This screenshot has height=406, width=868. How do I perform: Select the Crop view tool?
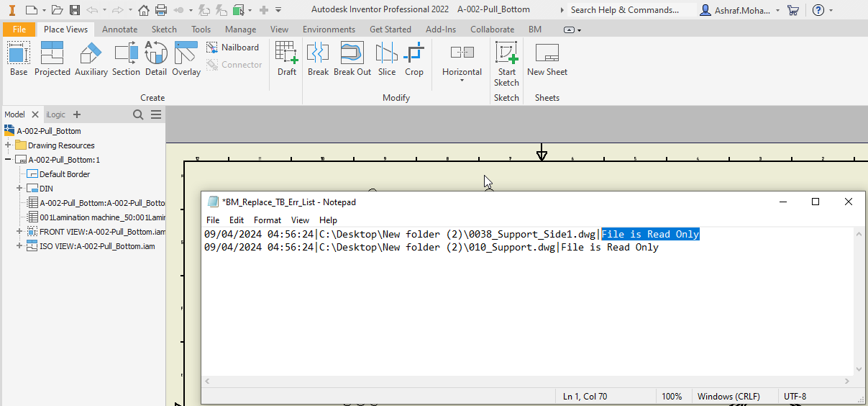[x=414, y=58]
